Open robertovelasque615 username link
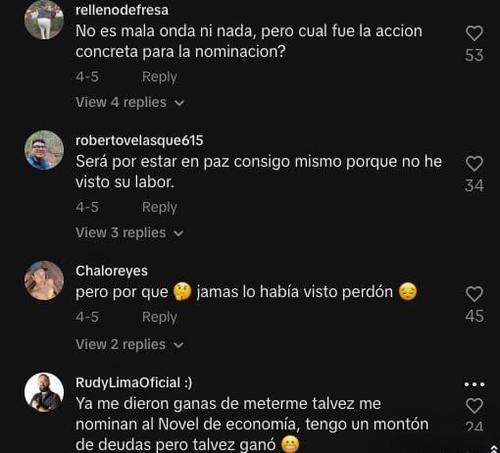This screenshot has width=500, height=453. click(139, 140)
